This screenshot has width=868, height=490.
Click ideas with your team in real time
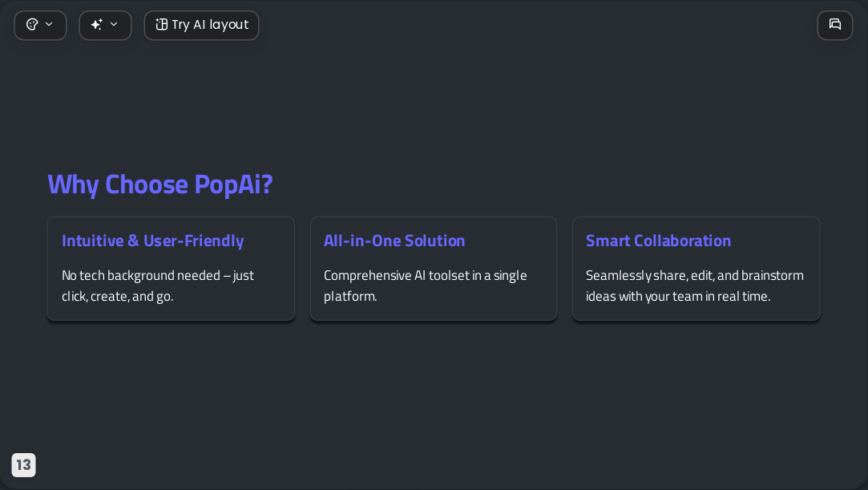pos(678,296)
